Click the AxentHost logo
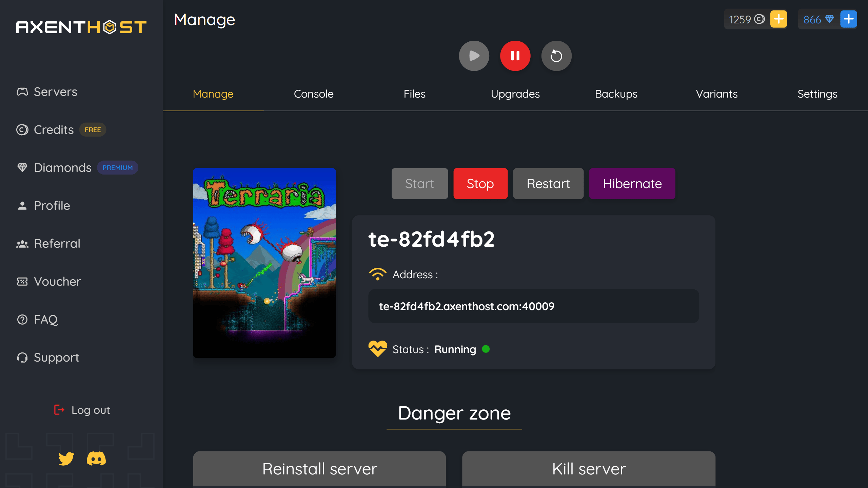 click(81, 26)
